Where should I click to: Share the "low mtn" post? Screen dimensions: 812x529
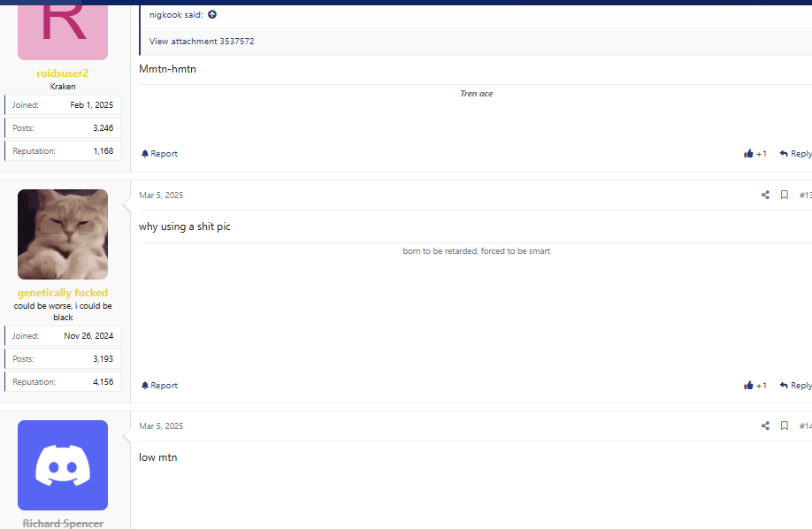point(765,425)
